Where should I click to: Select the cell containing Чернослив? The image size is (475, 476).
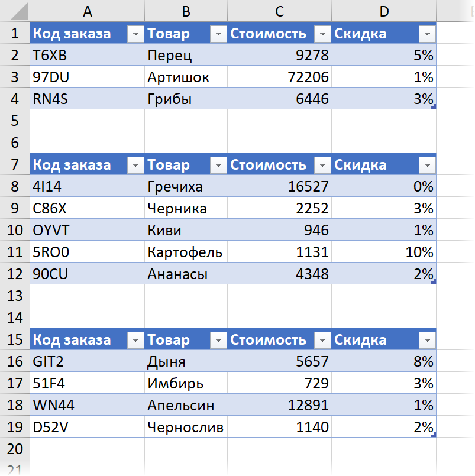pos(186,427)
